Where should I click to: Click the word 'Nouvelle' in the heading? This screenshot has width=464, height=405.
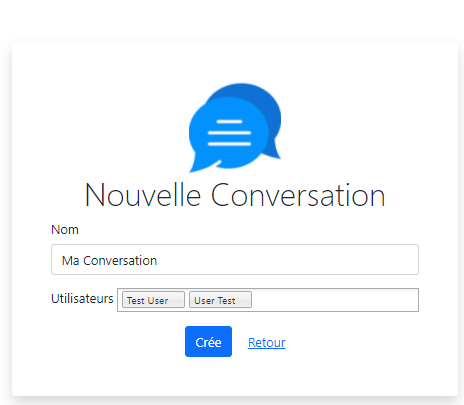click(143, 195)
